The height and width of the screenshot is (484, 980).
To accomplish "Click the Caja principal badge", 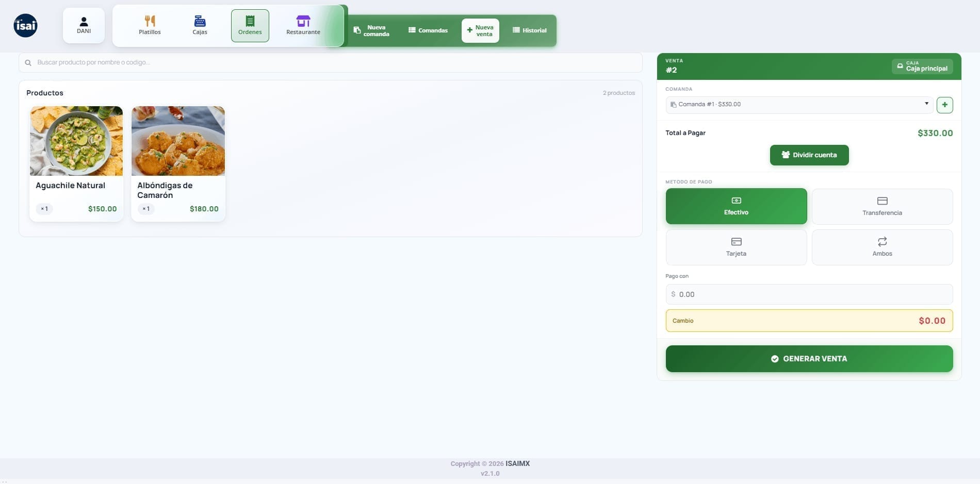I will [922, 66].
